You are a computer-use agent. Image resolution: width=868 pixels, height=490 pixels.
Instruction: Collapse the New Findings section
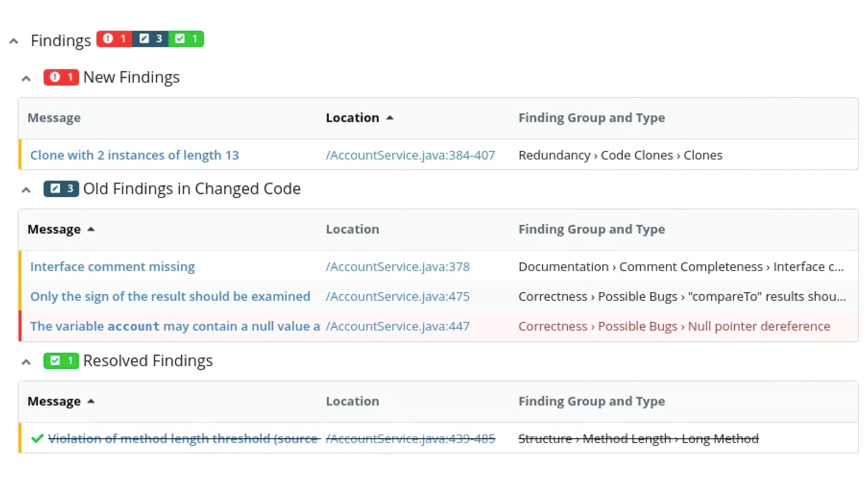click(27, 78)
